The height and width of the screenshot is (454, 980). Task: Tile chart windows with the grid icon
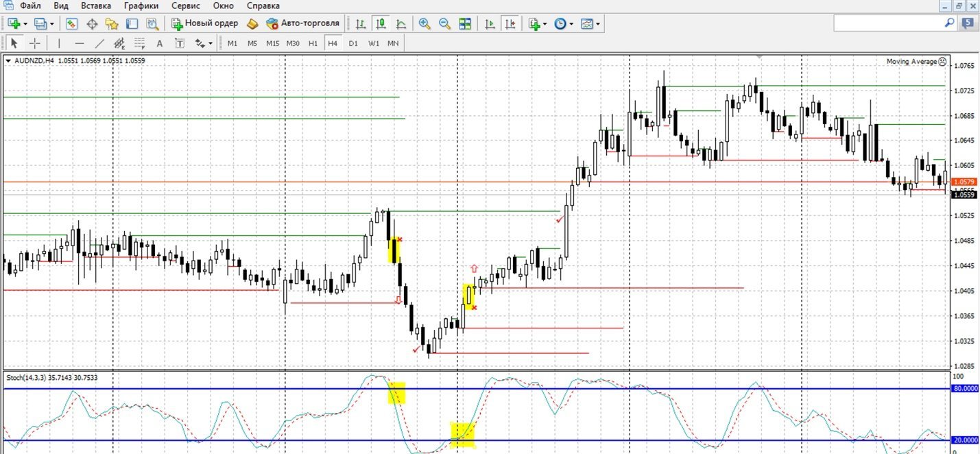coord(465,23)
